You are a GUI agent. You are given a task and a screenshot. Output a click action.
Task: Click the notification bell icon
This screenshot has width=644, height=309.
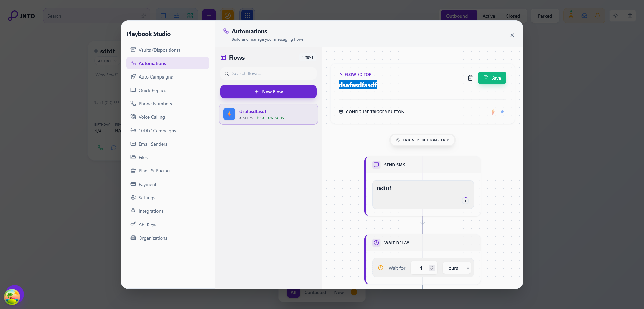click(x=598, y=16)
